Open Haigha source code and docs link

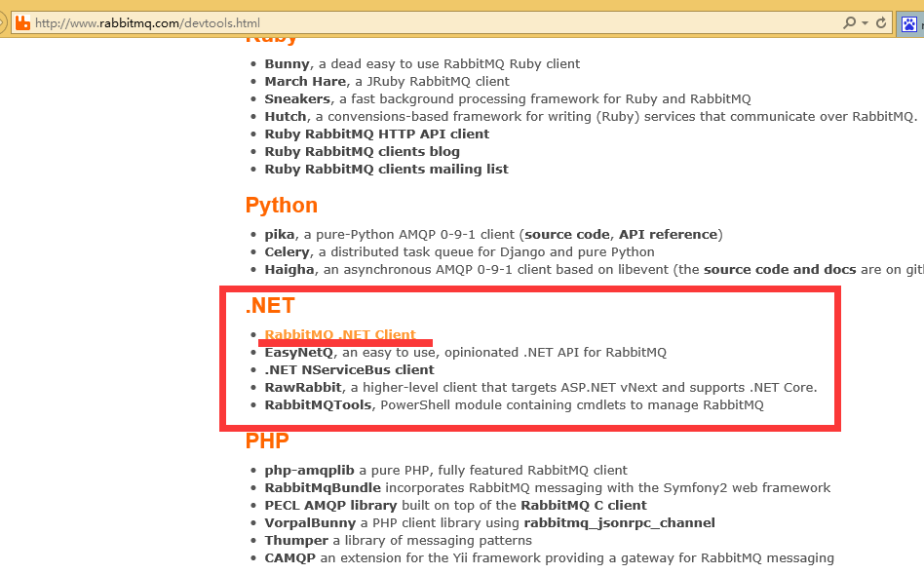point(780,270)
